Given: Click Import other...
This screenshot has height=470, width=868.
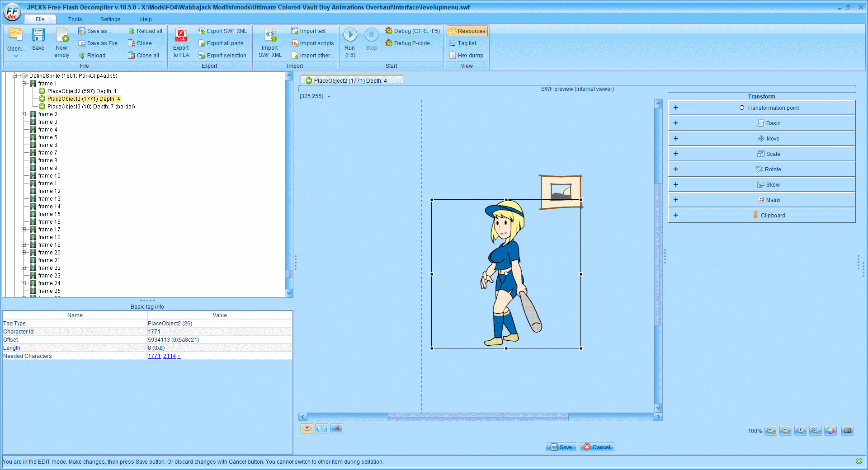Looking at the screenshot, I should point(312,56).
